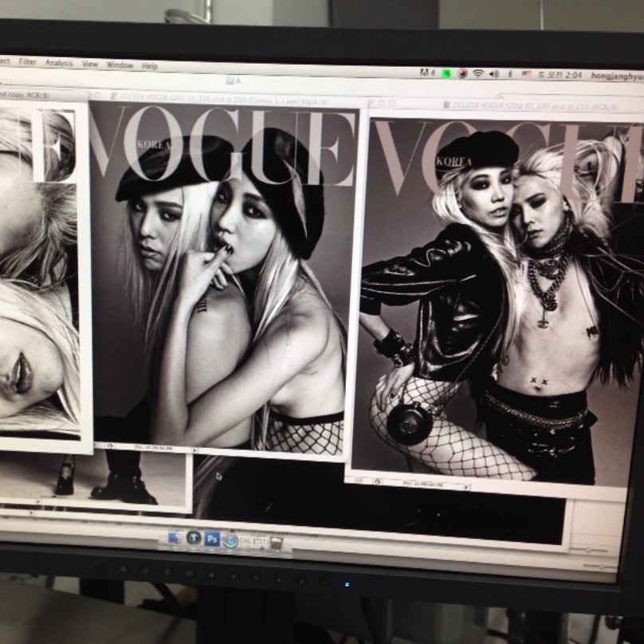
Task: Open the Trash in the Dock
Action: (x=276, y=543)
